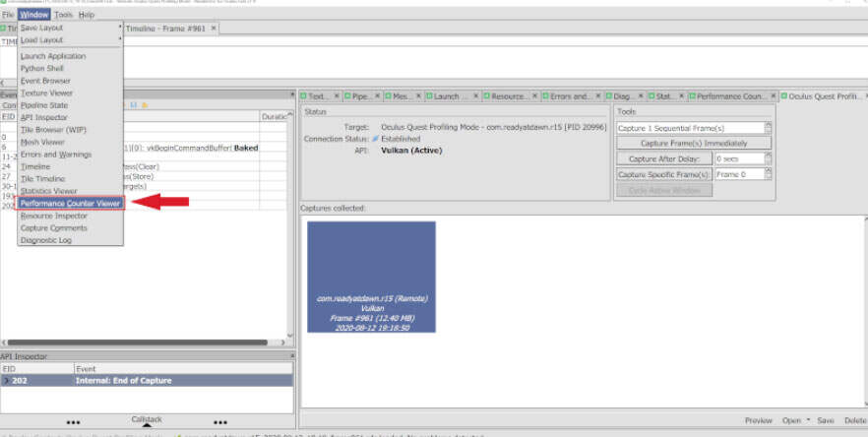Switch to the Errors and Warnings tab

[x=567, y=96]
